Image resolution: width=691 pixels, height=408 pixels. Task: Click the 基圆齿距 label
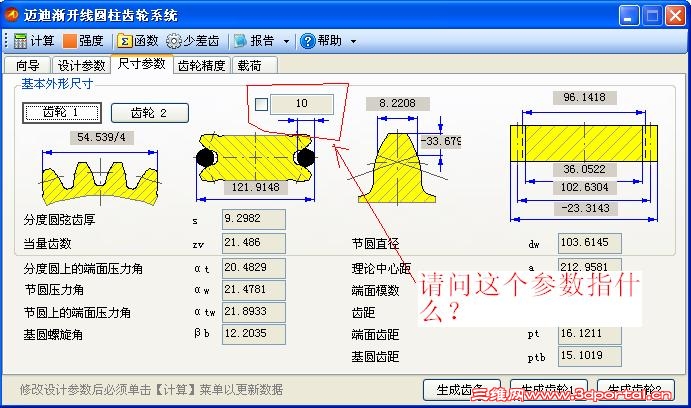pos(375,356)
